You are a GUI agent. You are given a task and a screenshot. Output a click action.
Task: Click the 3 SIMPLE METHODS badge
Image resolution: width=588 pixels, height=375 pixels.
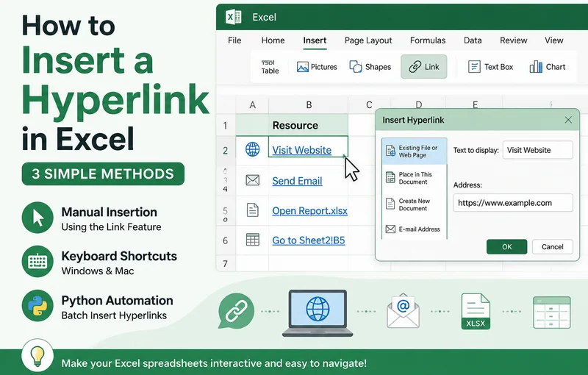[103, 174]
